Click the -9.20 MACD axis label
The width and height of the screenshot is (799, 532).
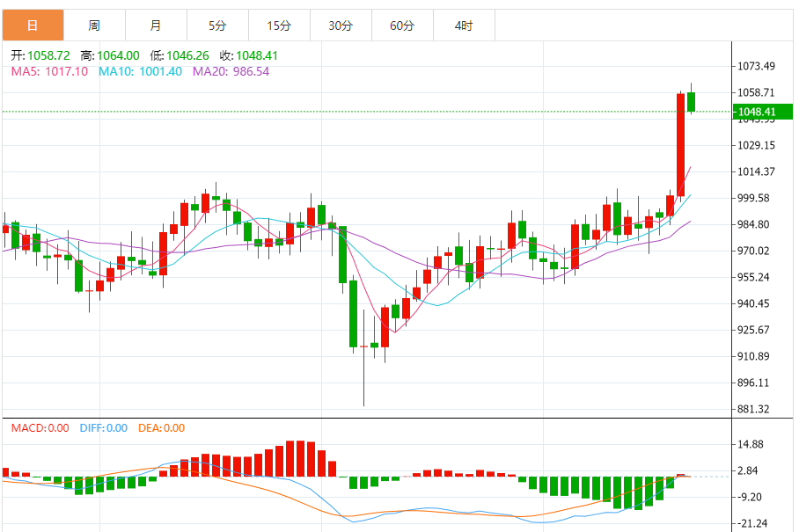click(x=749, y=498)
